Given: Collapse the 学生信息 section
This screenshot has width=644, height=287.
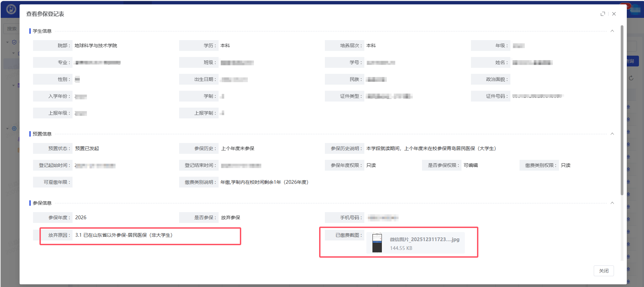Looking at the screenshot, I should click(x=612, y=31).
